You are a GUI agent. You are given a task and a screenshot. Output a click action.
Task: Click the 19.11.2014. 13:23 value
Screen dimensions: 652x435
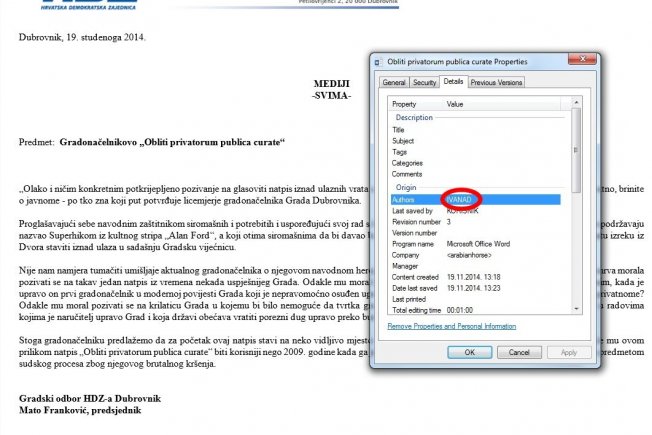(x=474, y=288)
